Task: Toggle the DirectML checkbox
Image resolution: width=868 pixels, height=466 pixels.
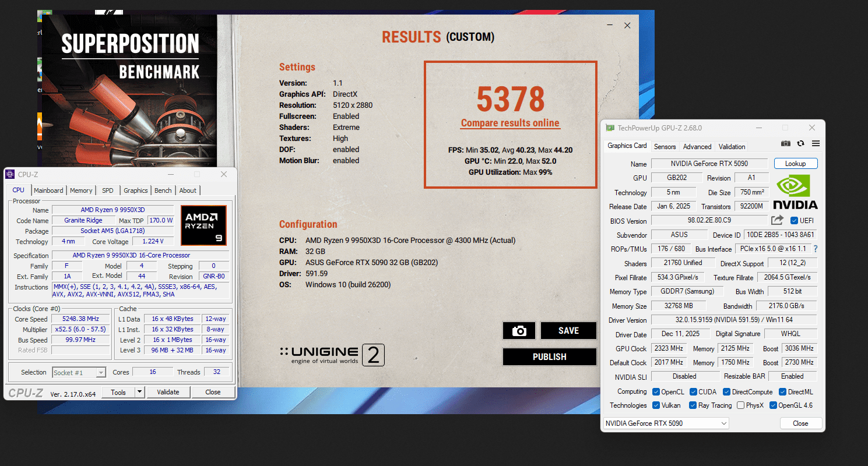Action: (783, 392)
